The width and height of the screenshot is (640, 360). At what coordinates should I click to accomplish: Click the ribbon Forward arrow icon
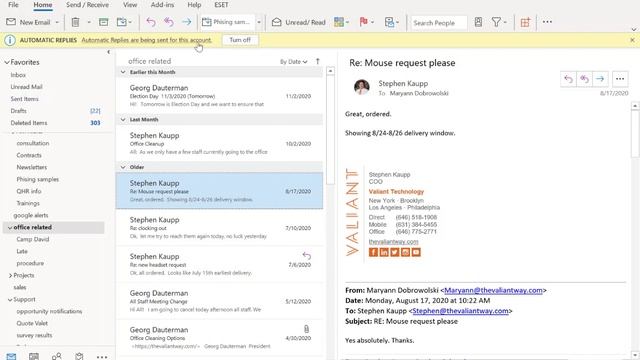(x=187, y=22)
